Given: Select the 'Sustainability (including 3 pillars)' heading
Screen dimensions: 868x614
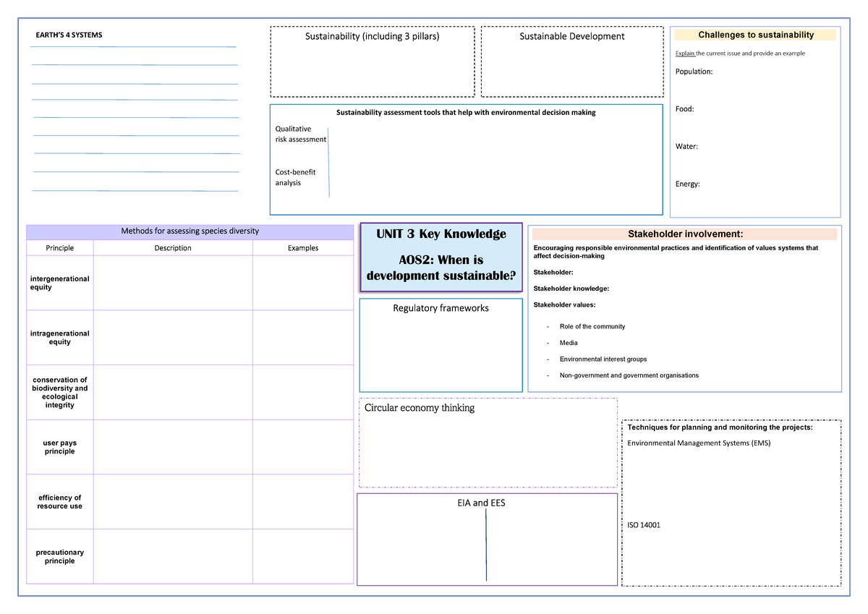Looking at the screenshot, I should (373, 36).
